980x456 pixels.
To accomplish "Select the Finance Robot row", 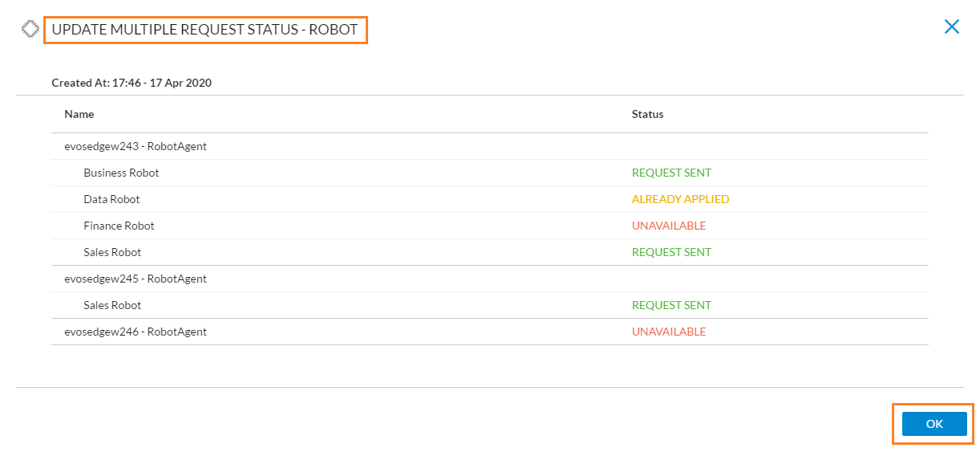I will click(490, 226).
